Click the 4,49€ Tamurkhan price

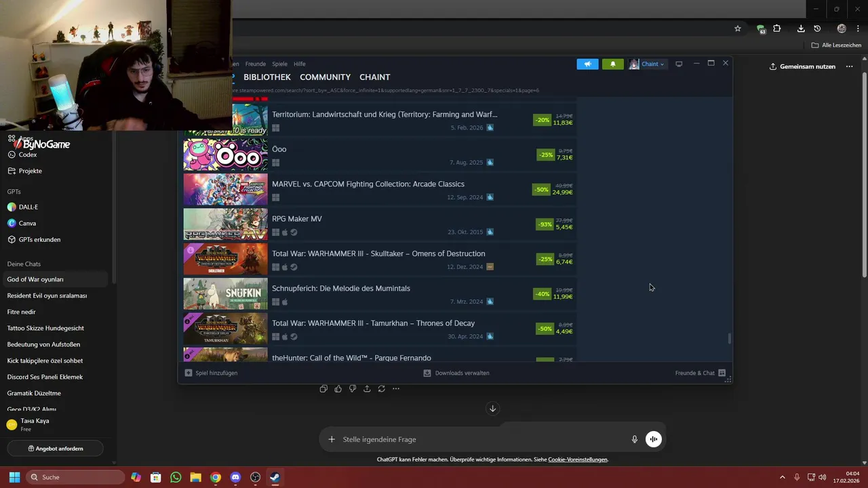pos(565,331)
